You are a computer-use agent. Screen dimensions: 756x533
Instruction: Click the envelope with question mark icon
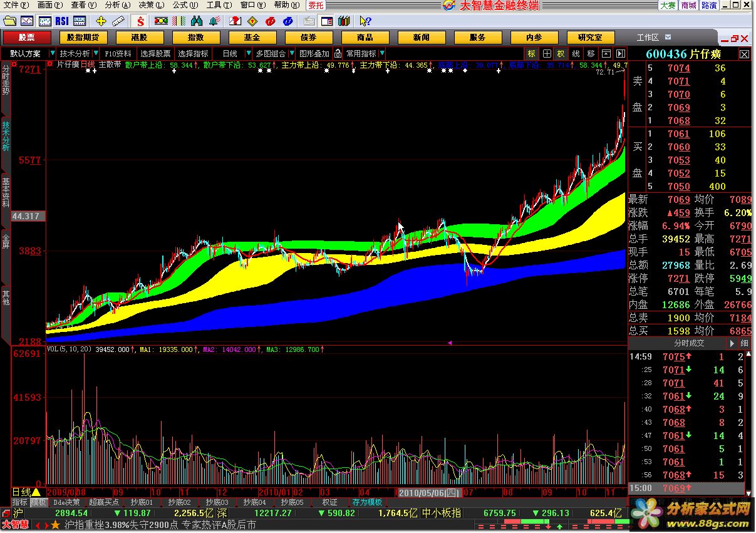[234, 21]
